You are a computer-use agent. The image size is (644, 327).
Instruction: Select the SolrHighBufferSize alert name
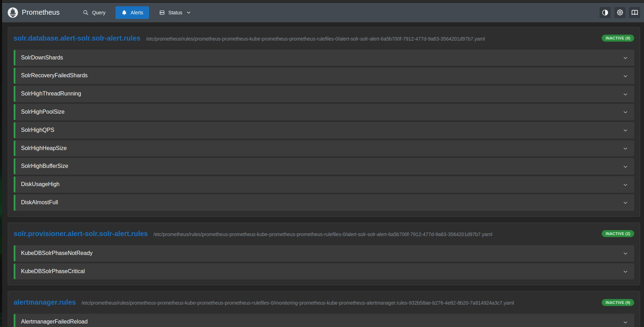point(44,166)
